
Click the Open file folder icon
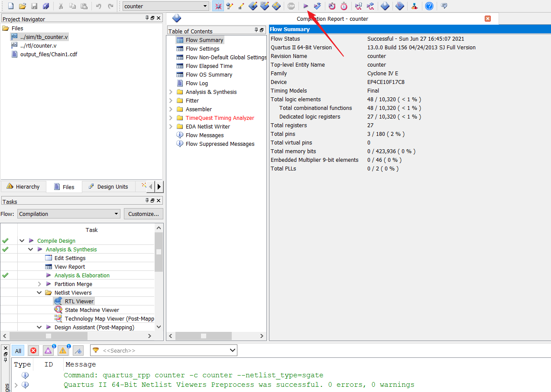point(23,6)
